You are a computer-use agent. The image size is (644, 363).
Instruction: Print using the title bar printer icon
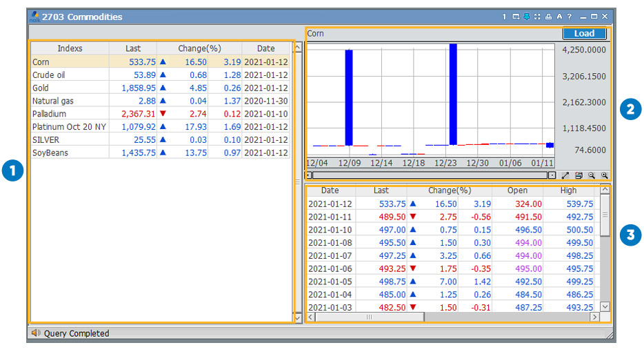[548, 17]
